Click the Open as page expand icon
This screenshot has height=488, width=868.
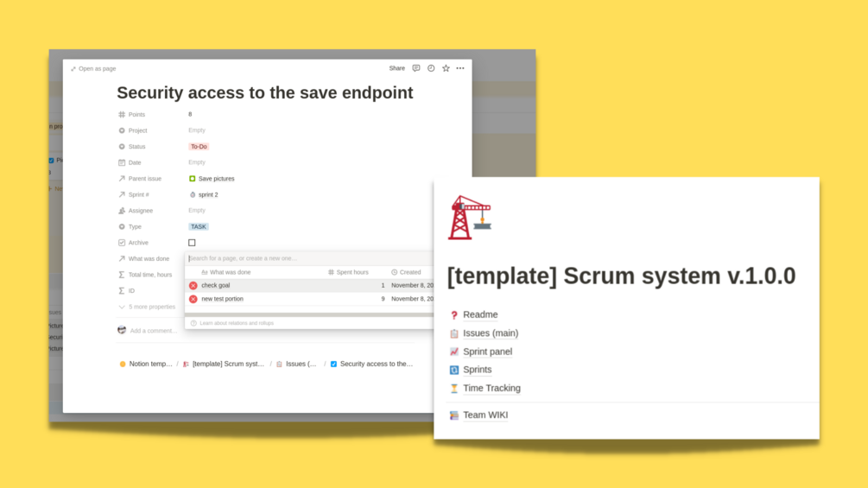pos(73,68)
